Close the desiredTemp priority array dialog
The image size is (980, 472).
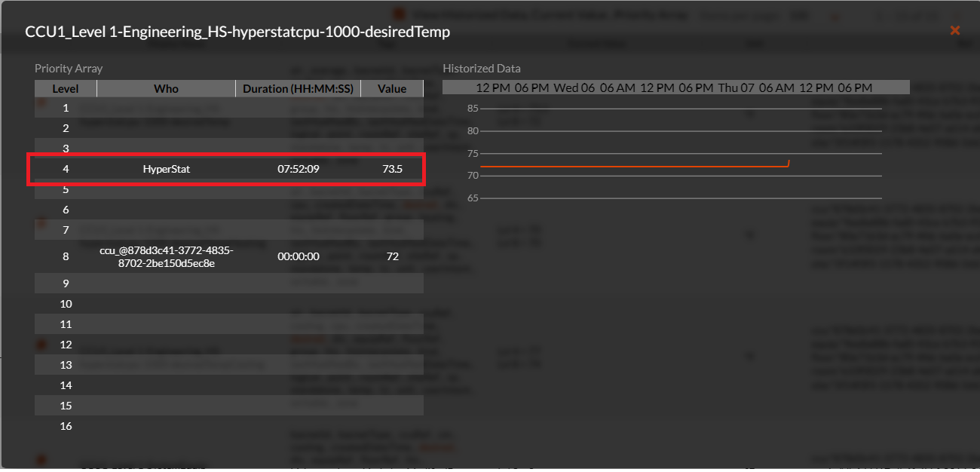pyautogui.click(x=954, y=30)
